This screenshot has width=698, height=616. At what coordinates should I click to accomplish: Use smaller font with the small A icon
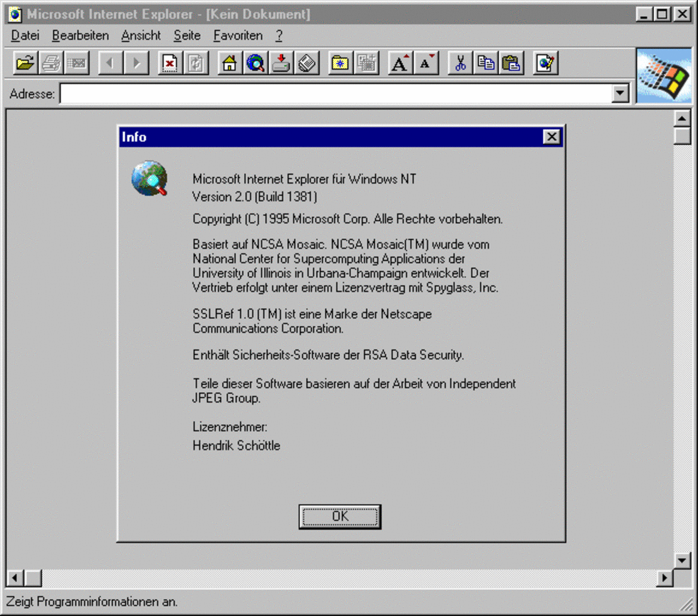coord(426,63)
